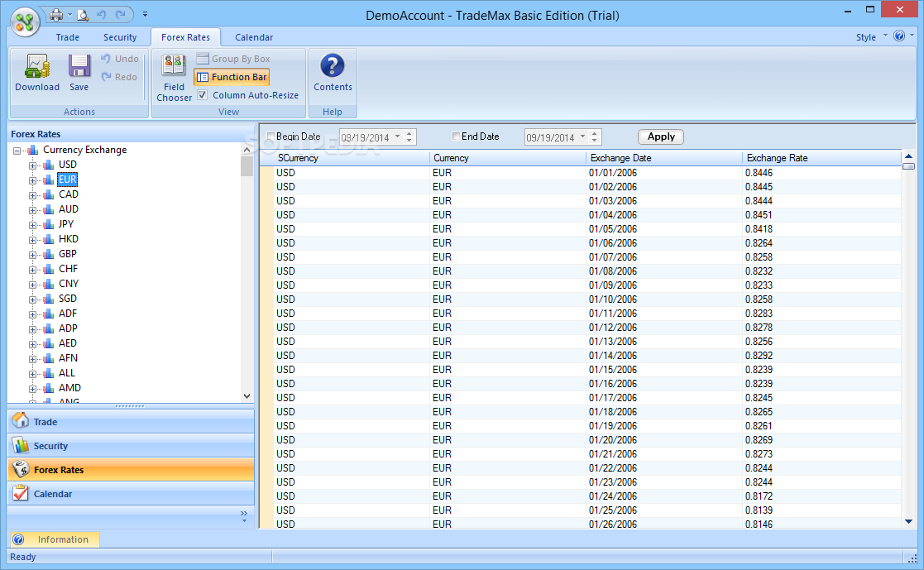Screen dimensions: 924x570
Task: Sort by the Currency column header
Action: tap(507, 158)
